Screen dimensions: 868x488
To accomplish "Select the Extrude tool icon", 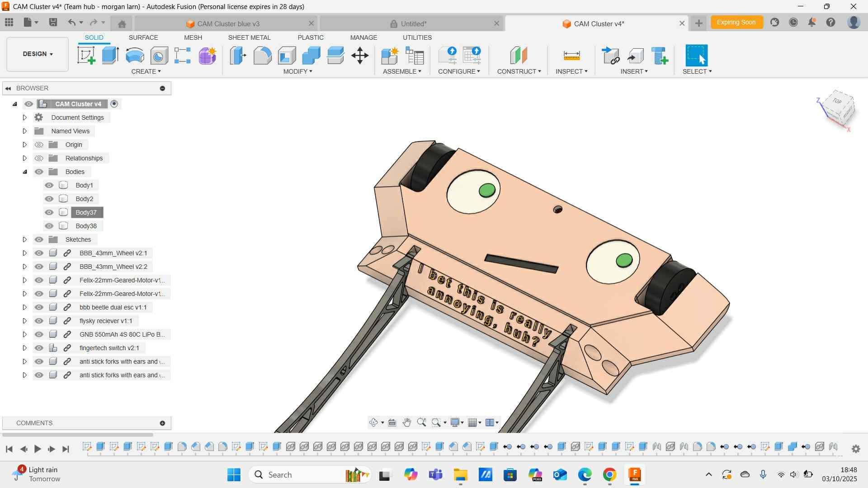I will pyautogui.click(x=110, y=56).
